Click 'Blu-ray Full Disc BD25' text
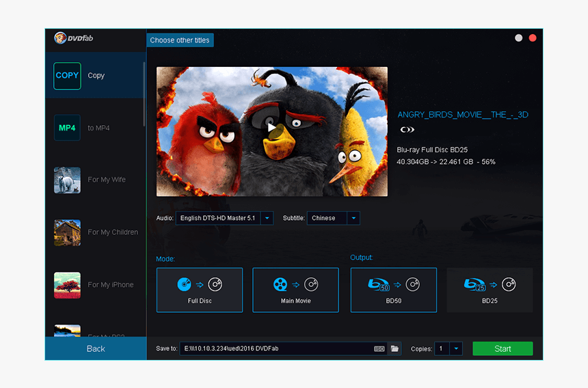 point(432,150)
